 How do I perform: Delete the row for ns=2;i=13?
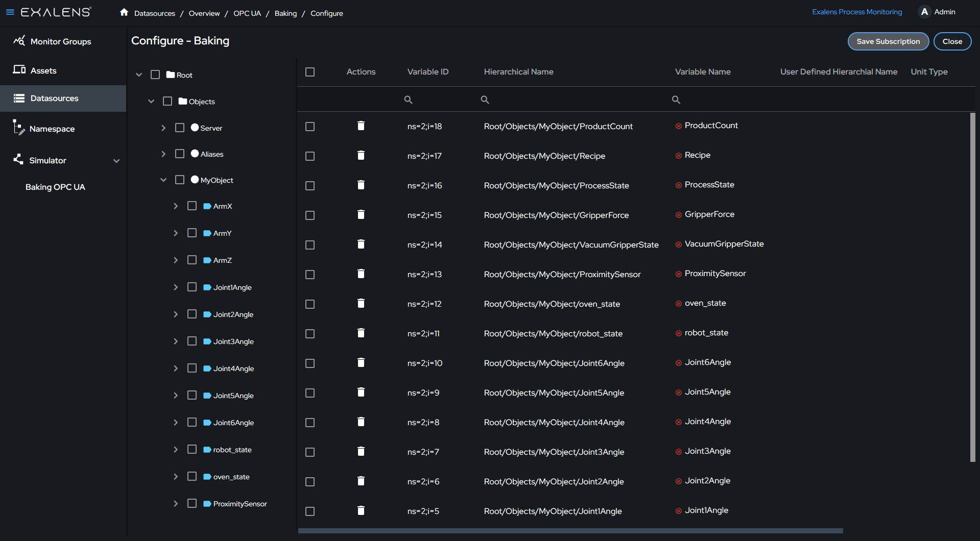click(361, 274)
